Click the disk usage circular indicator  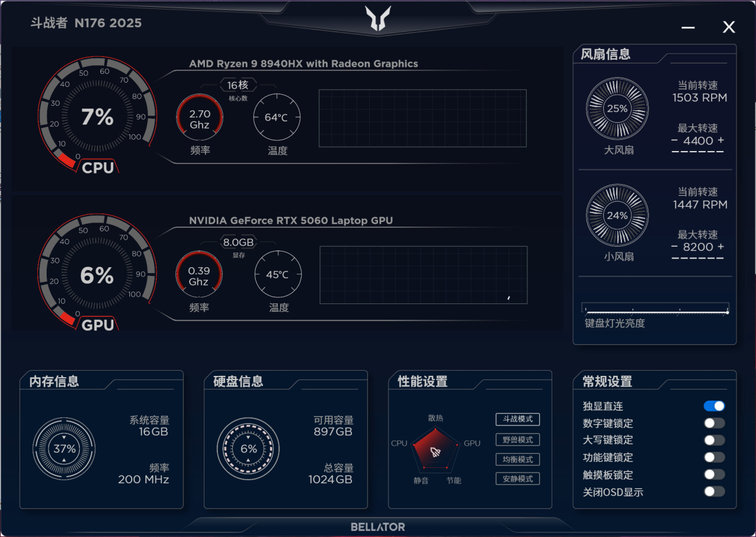click(249, 448)
